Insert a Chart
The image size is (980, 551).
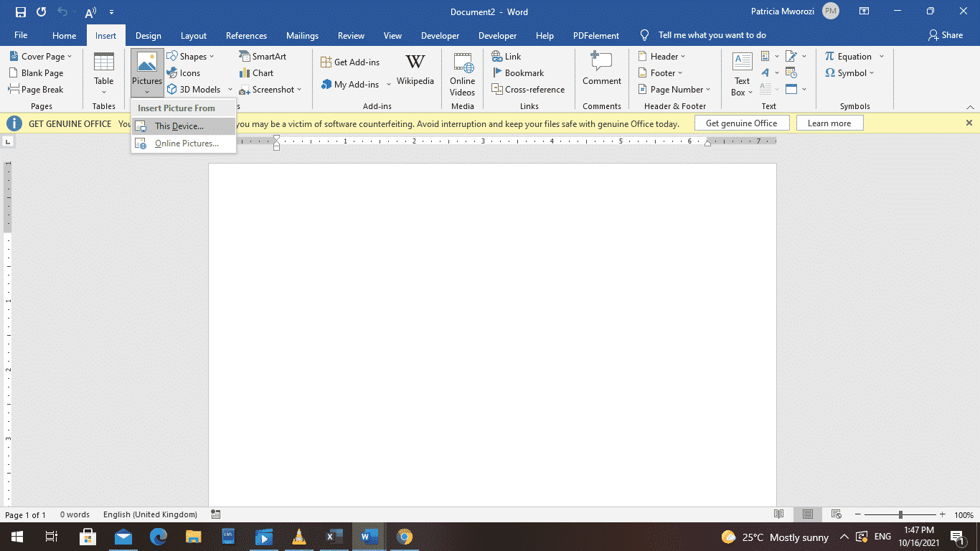coord(256,72)
